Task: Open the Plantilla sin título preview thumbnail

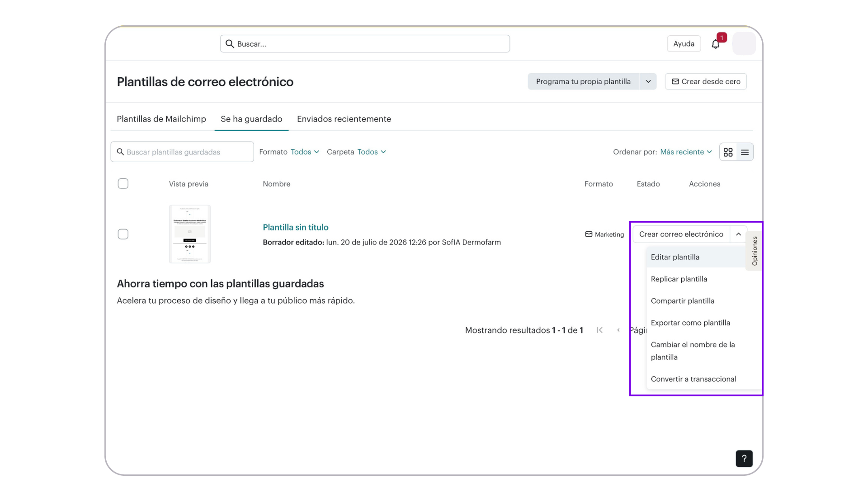Action: (190, 234)
